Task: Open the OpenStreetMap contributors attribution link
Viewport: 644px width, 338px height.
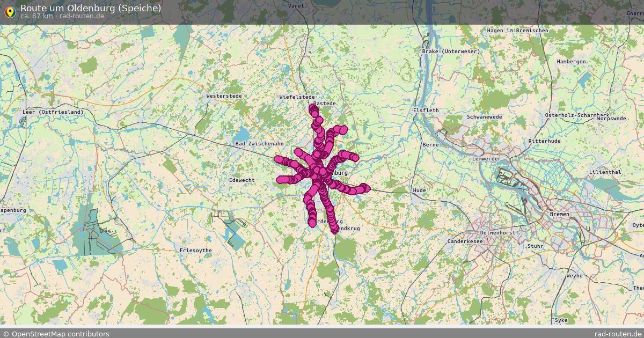Action: [x=56, y=333]
